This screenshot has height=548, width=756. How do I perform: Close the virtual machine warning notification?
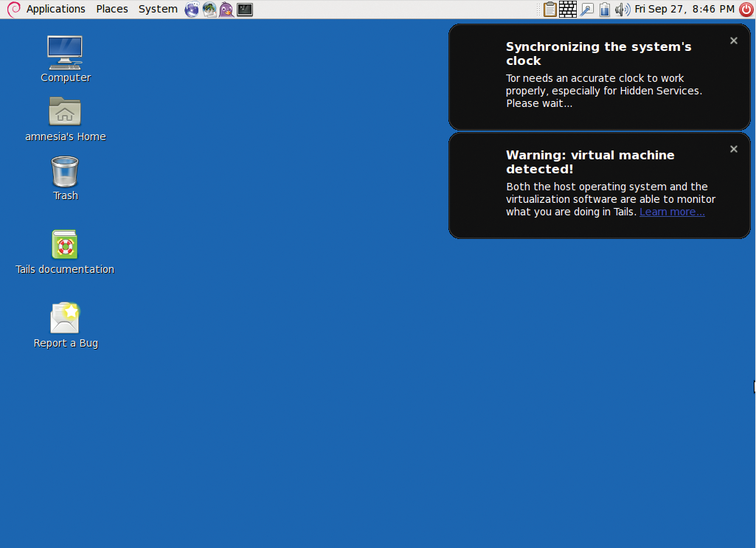734,150
